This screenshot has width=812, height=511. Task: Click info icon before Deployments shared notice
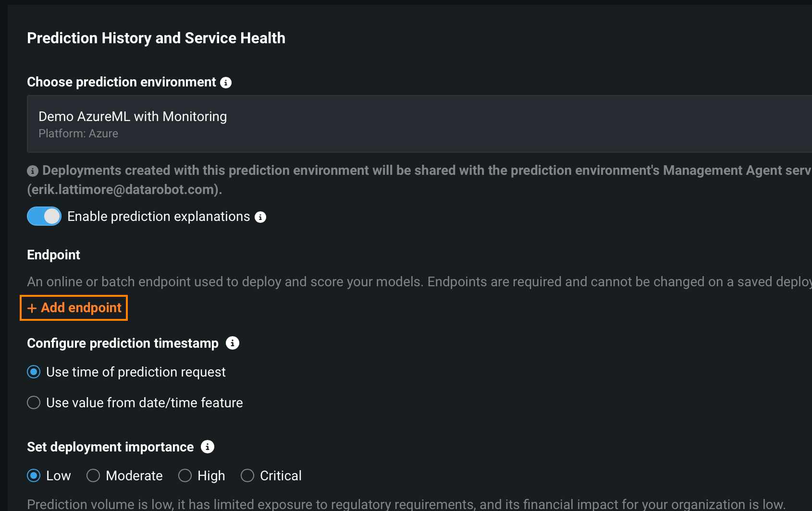[x=33, y=170]
